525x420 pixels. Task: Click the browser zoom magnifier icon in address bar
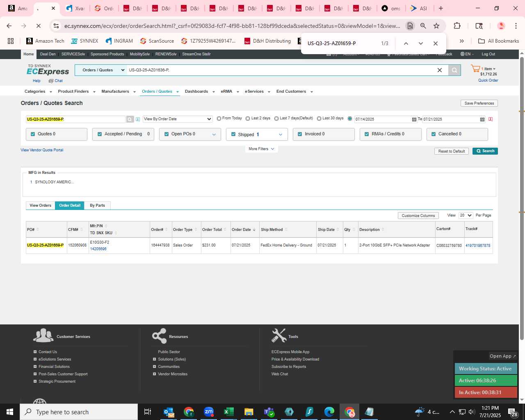pyautogui.click(x=423, y=26)
